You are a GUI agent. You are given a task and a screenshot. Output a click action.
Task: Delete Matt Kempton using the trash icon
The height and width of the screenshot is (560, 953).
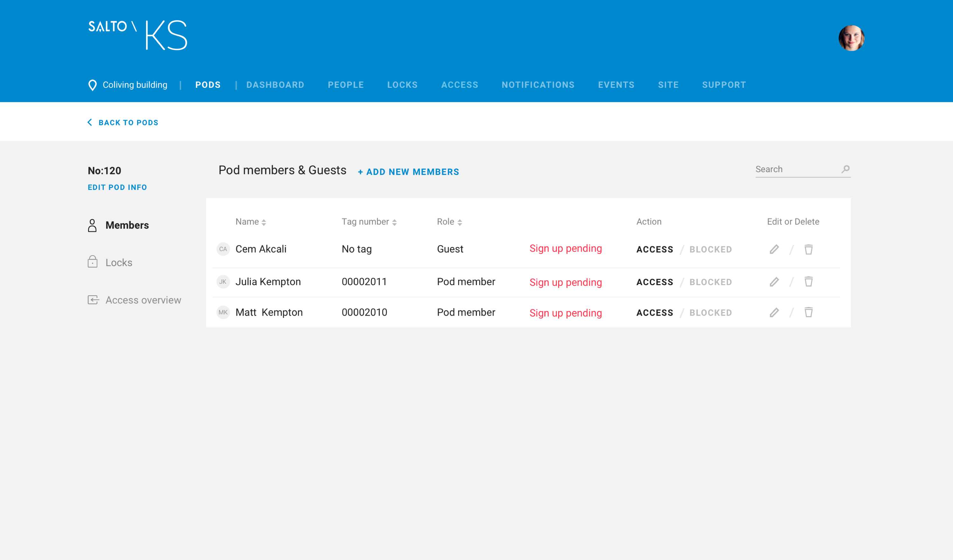coord(809,312)
